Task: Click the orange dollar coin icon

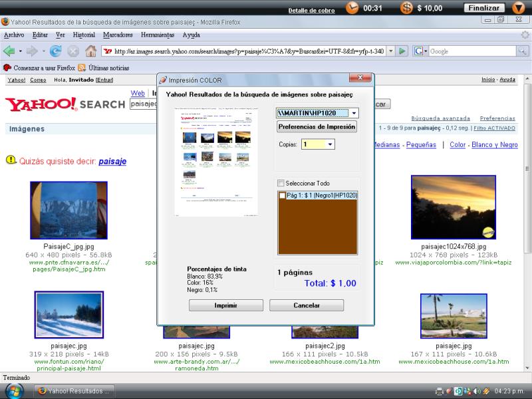Action: click(x=406, y=7)
